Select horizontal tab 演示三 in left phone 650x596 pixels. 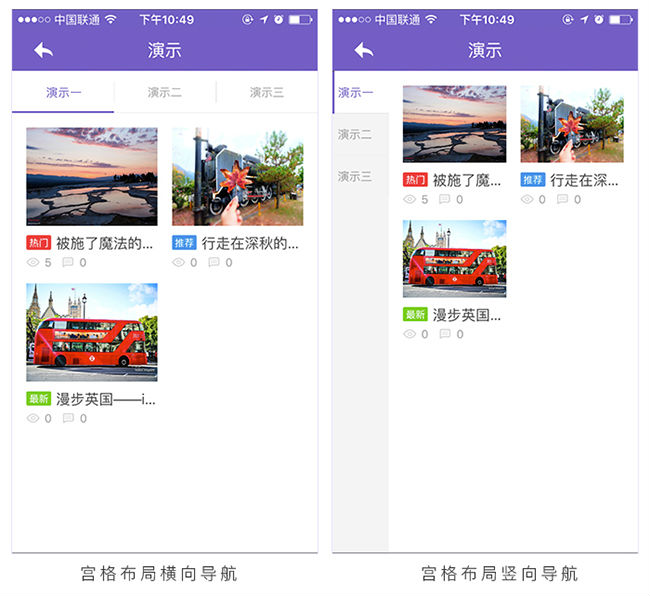tap(267, 93)
